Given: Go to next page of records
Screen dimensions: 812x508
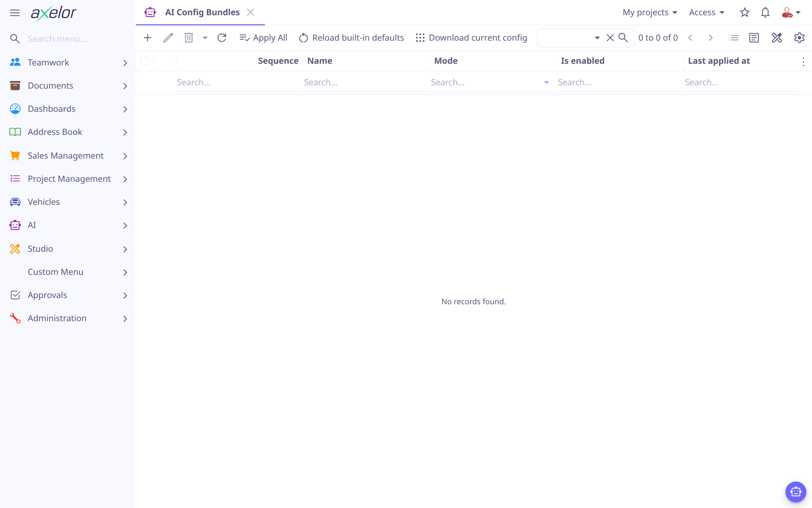Looking at the screenshot, I should [x=710, y=38].
